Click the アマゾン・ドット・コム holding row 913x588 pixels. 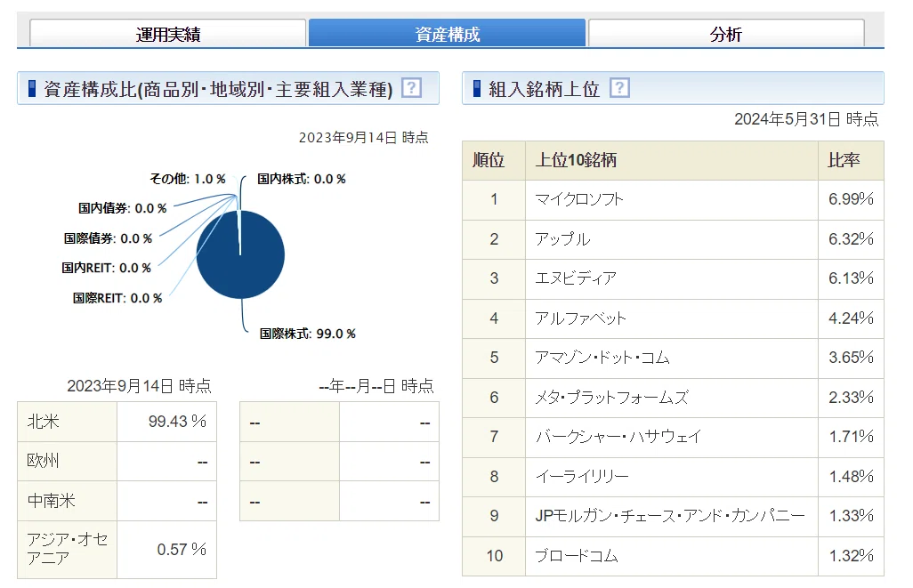(x=673, y=358)
